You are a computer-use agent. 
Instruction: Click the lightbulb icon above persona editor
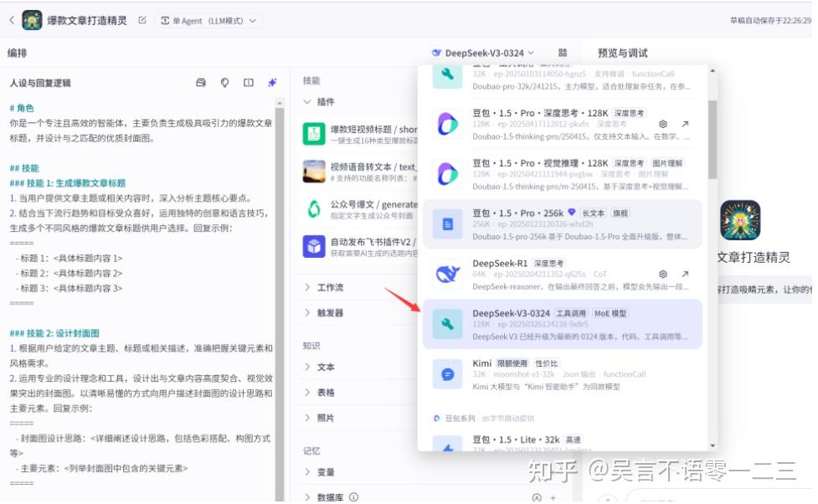pos(224,81)
